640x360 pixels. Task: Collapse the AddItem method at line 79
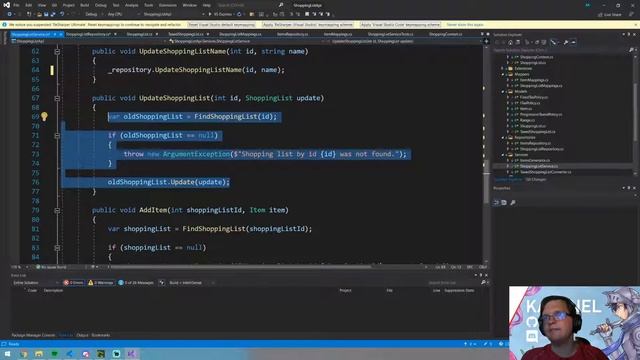click(x=57, y=210)
